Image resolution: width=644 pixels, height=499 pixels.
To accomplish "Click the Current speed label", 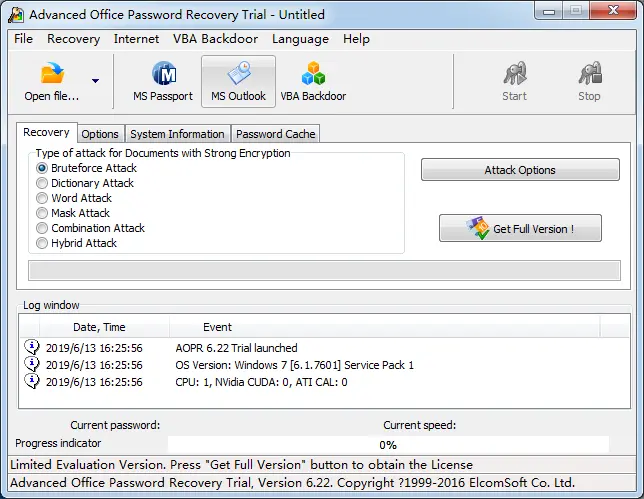I will pyautogui.click(x=419, y=425).
